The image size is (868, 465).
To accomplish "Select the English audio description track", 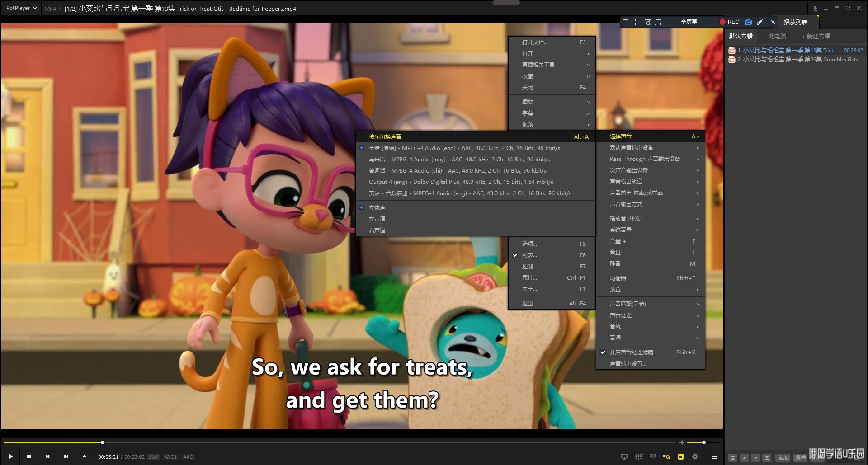I will [x=475, y=193].
